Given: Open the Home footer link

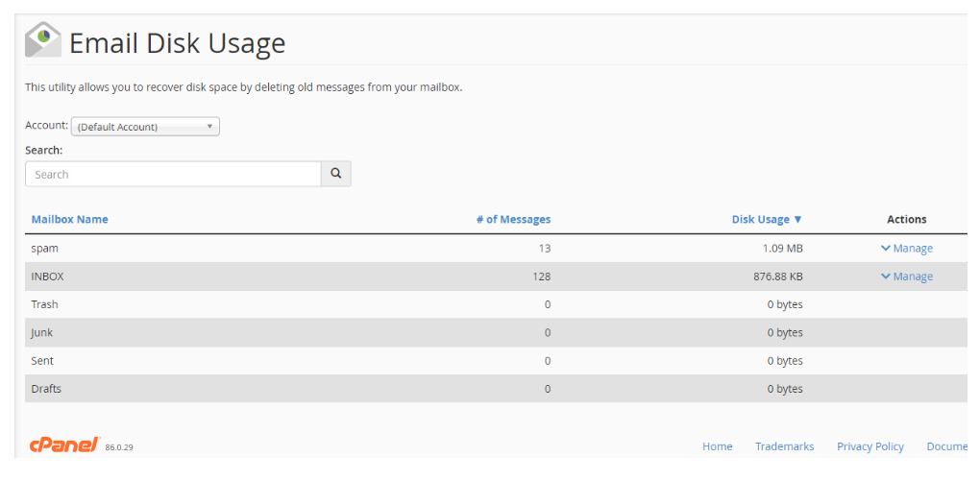Looking at the screenshot, I should (x=717, y=446).
